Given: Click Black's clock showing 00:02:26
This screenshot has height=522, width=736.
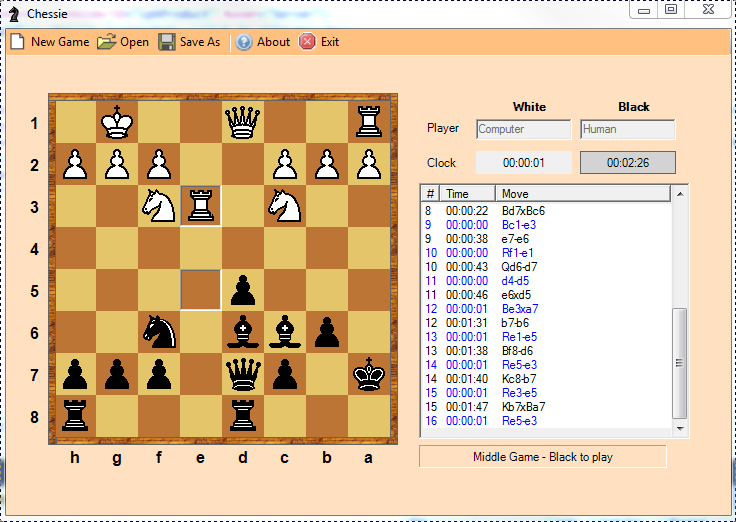Looking at the screenshot, I should click(628, 163).
